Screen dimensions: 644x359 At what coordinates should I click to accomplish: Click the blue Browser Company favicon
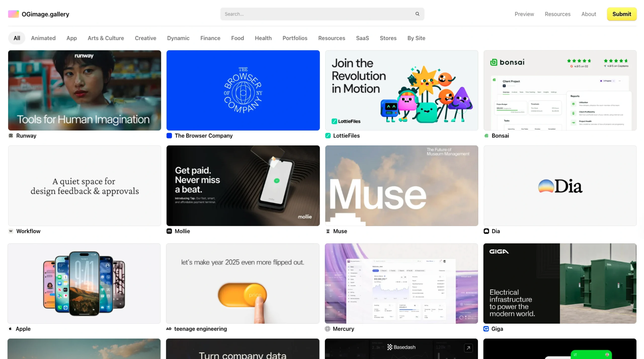point(169,136)
